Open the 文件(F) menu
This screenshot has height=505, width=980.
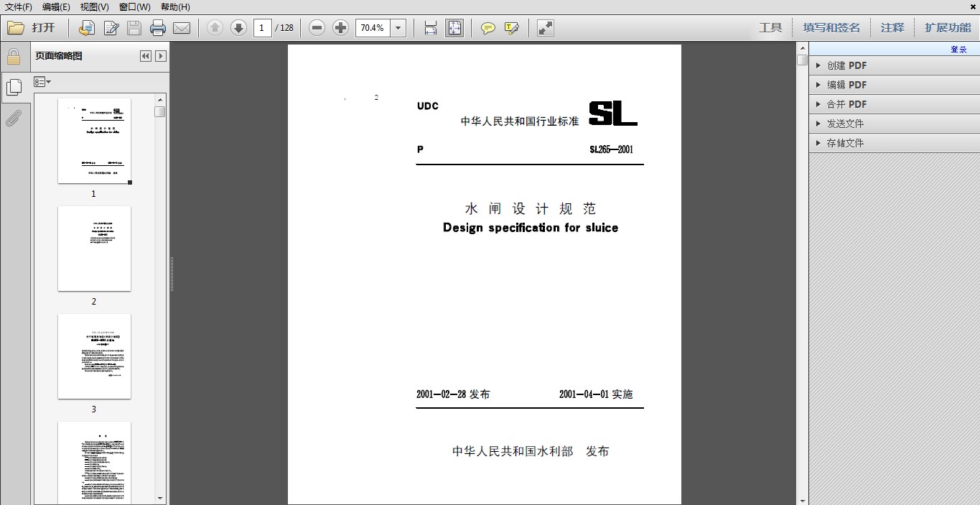[x=19, y=6]
